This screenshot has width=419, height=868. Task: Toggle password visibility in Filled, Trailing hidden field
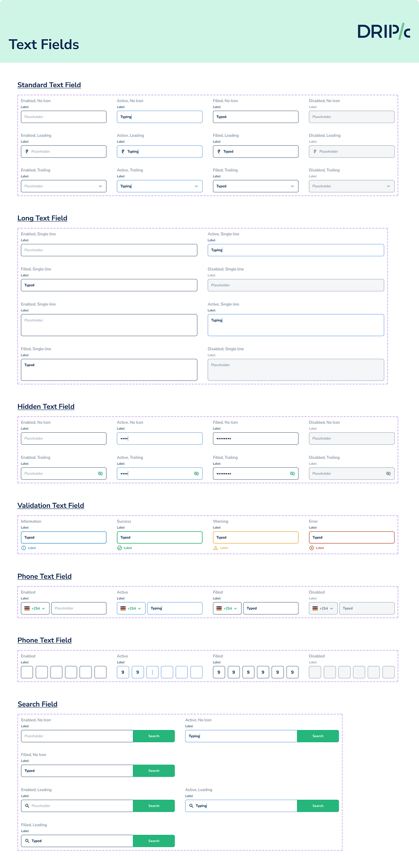pos(292,474)
